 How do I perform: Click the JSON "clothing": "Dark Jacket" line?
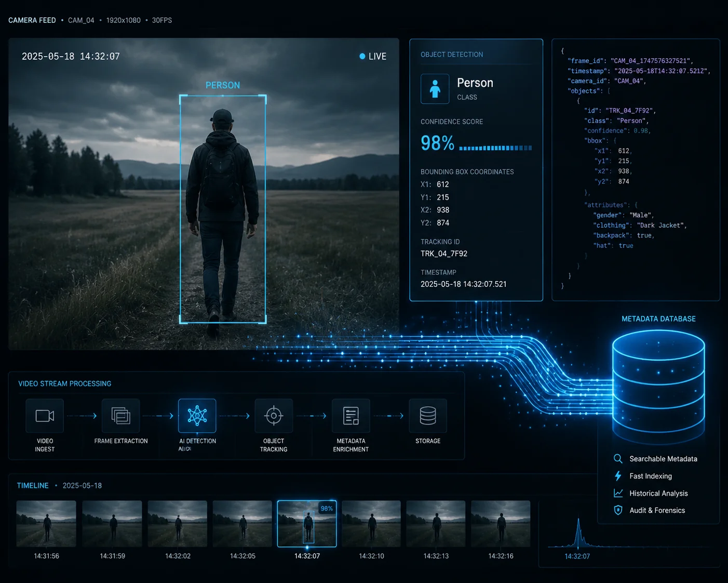point(640,226)
